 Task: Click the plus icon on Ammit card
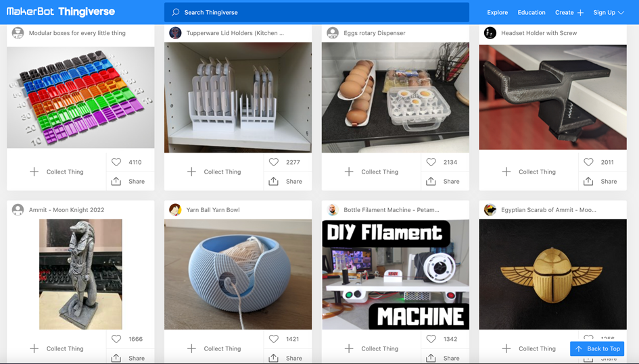click(34, 348)
